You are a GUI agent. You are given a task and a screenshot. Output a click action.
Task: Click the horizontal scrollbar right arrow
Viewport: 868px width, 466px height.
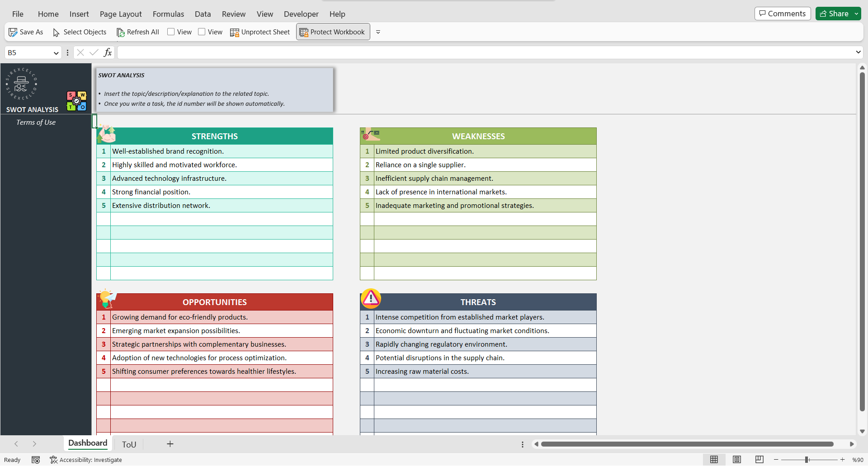click(852, 444)
